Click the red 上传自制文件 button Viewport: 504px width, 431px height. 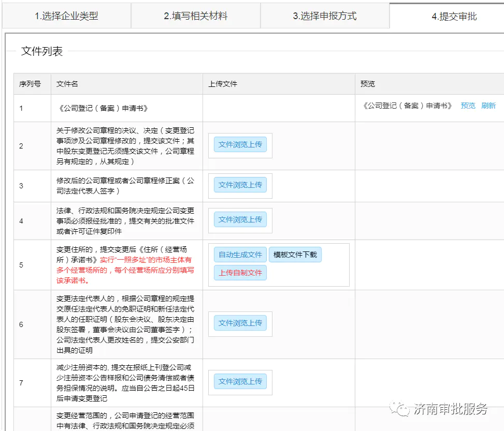pyautogui.click(x=240, y=273)
